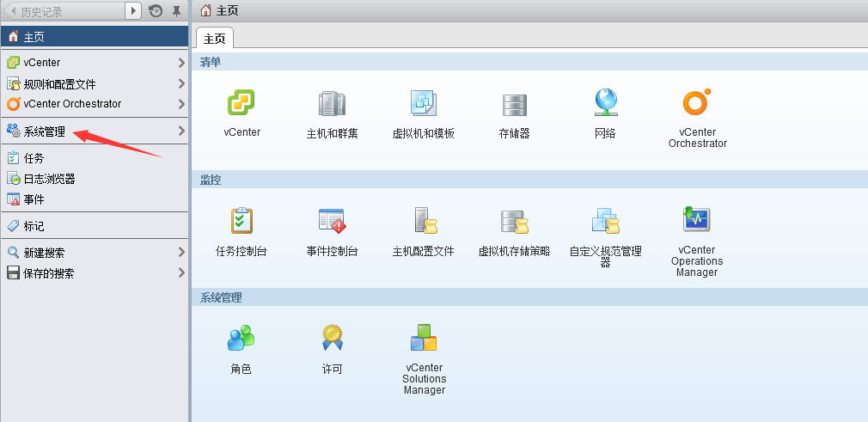Open Hosts and Clusters (主机和群集) icon
The width and height of the screenshot is (868, 422).
point(332,103)
